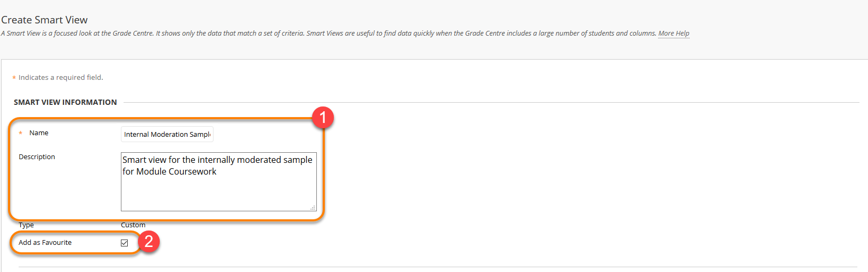Click the orange asterisk beside Name
The image size is (868, 272).
21,133
